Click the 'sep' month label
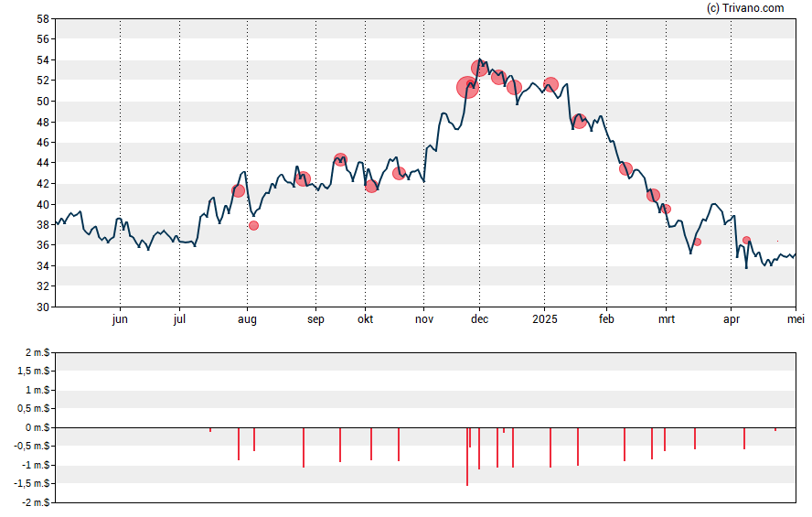Image resolution: width=812 pixels, height=517 pixels. tap(315, 319)
